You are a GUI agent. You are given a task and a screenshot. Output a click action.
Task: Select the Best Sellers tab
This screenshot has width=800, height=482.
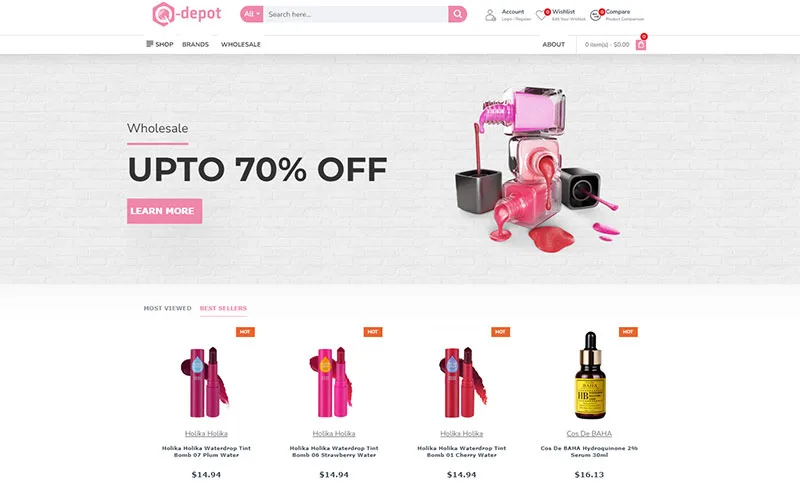tap(223, 308)
